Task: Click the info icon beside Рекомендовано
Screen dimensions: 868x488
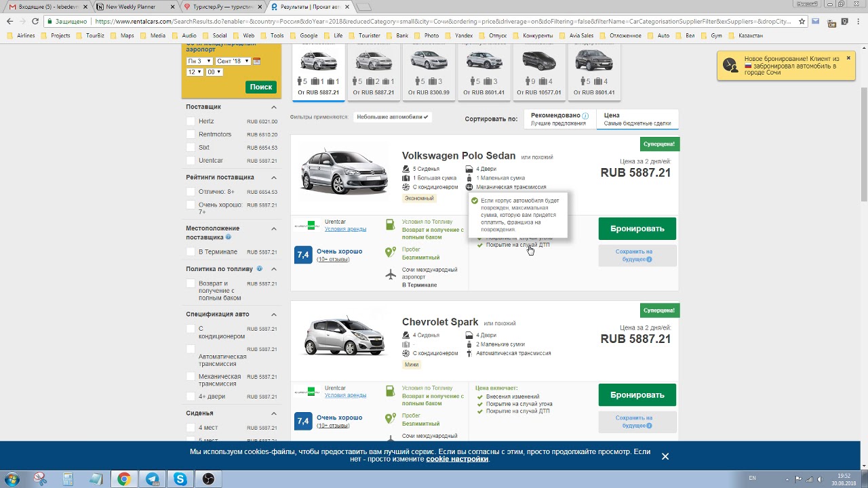Action: click(585, 116)
